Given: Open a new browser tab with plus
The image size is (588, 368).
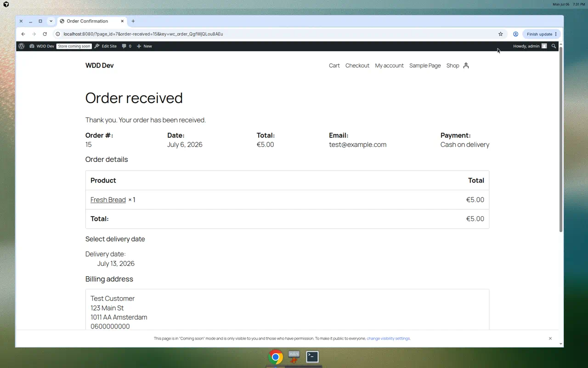Looking at the screenshot, I should tap(133, 21).
